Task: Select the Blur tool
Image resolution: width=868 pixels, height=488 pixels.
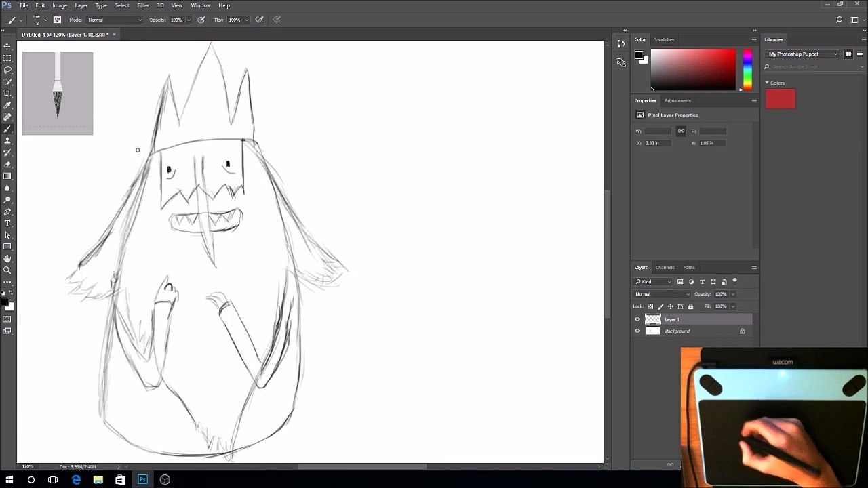Action: 7,188
